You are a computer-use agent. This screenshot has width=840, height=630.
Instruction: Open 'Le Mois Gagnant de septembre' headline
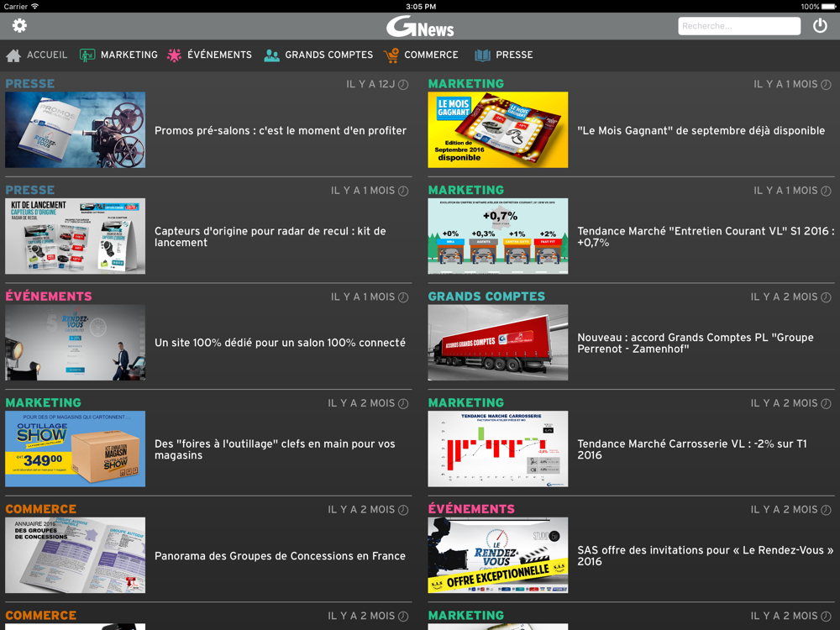[x=701, y=131]
